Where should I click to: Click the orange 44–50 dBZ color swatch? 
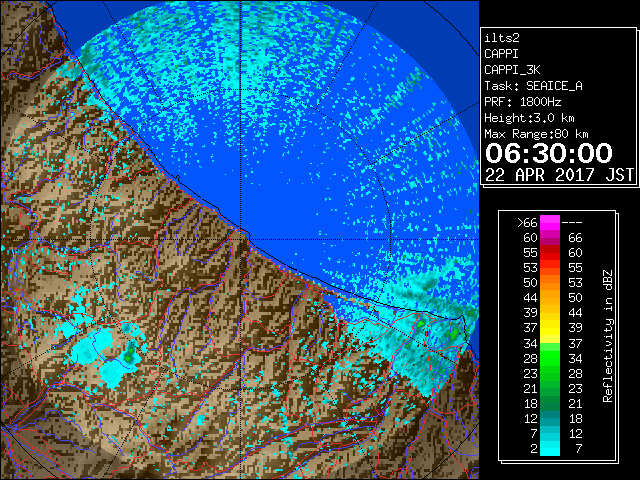click(550, 298)
